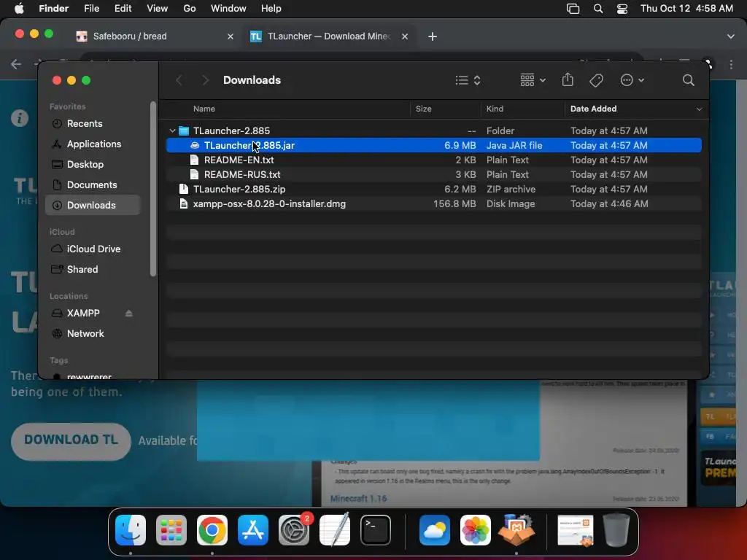Open XAMPP installer icon in dock

click(x=516, y=530)
